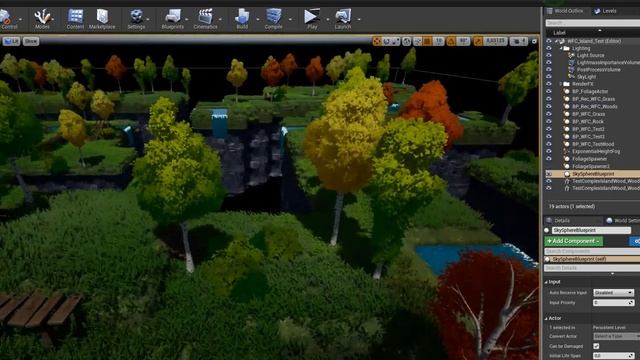Collapse the Input section

(546, 282)
